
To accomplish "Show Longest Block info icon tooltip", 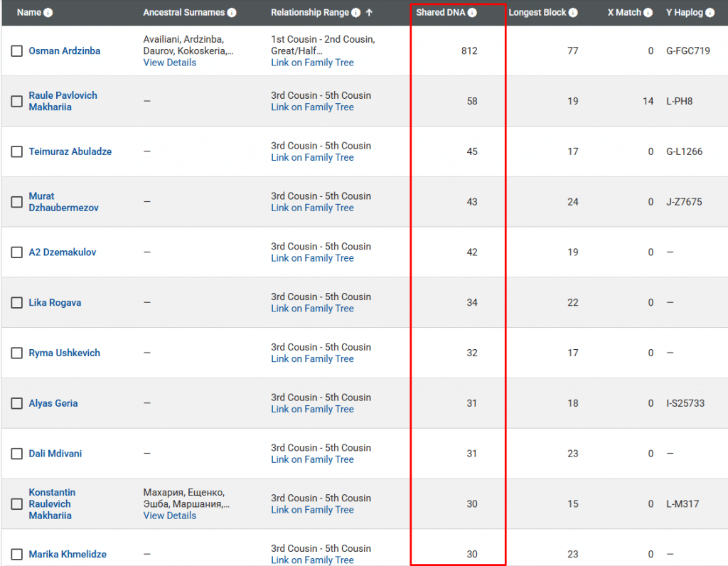I will point(573,13).
